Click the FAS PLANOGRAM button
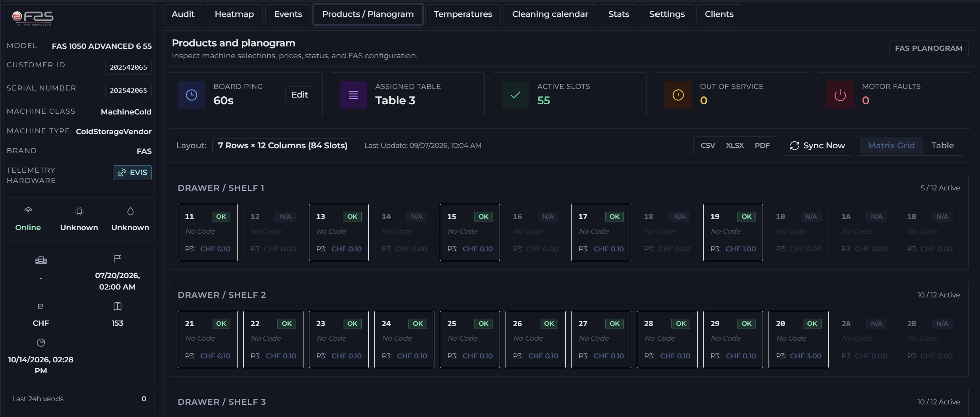 pos(929,48)
